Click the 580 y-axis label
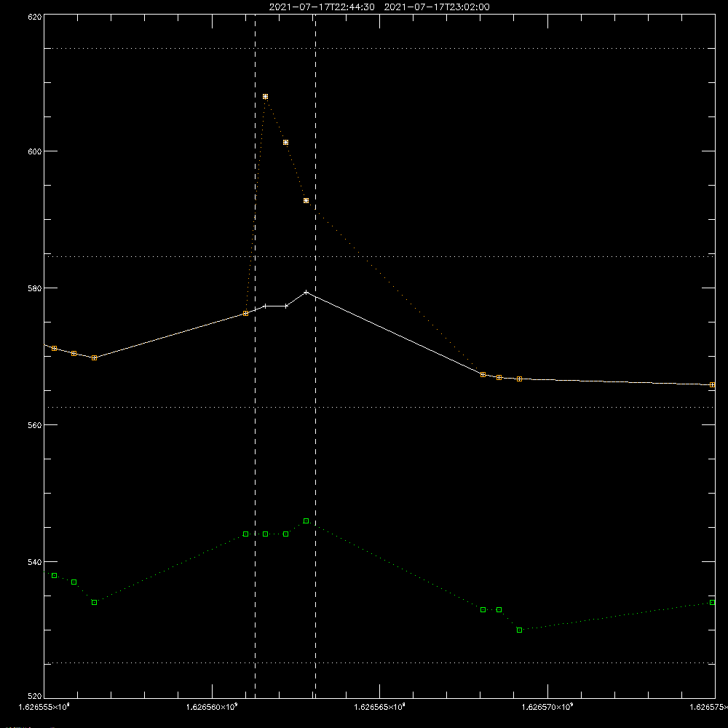The image size is (728, 728). point(35,288)
